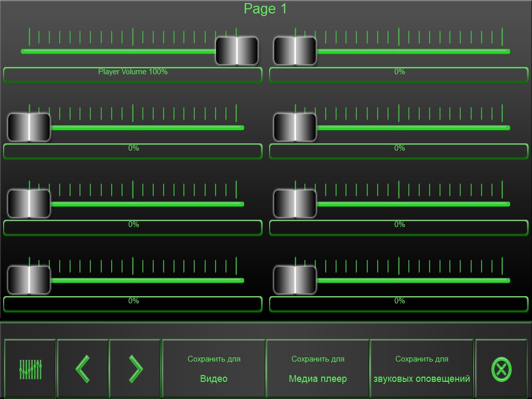
Task: Click slider handle in third-row left channel
Action: [29, 204]
